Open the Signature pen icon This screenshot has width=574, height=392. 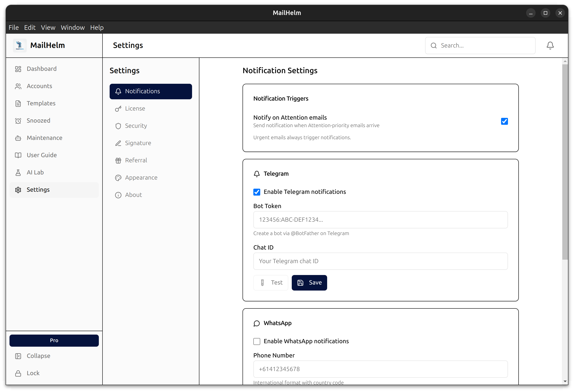point(118,143)
